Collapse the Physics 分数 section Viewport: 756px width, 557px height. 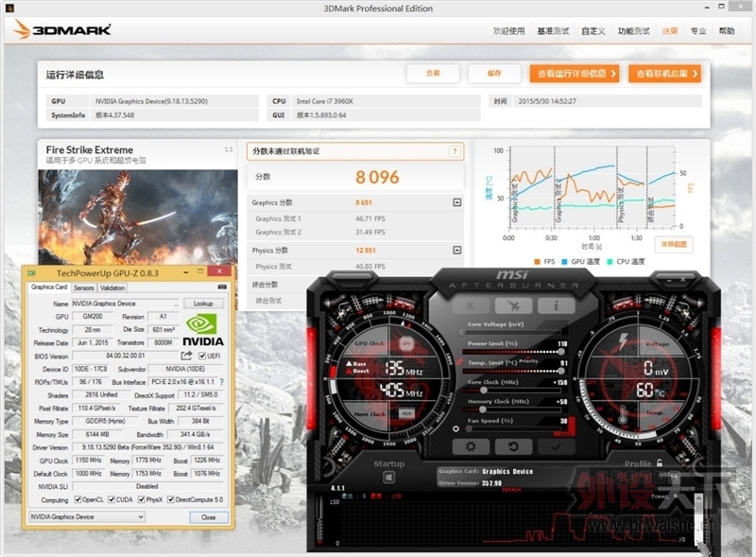(x=457, y=250)
